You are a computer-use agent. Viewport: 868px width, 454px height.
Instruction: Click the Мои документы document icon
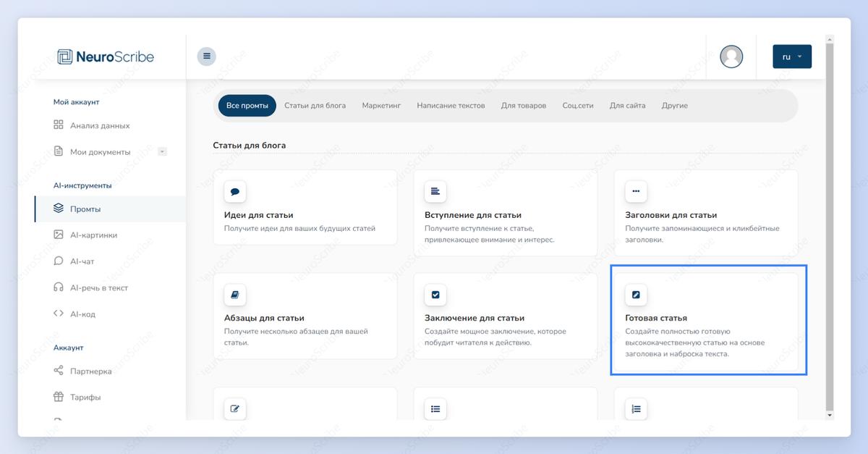point(59,151)
